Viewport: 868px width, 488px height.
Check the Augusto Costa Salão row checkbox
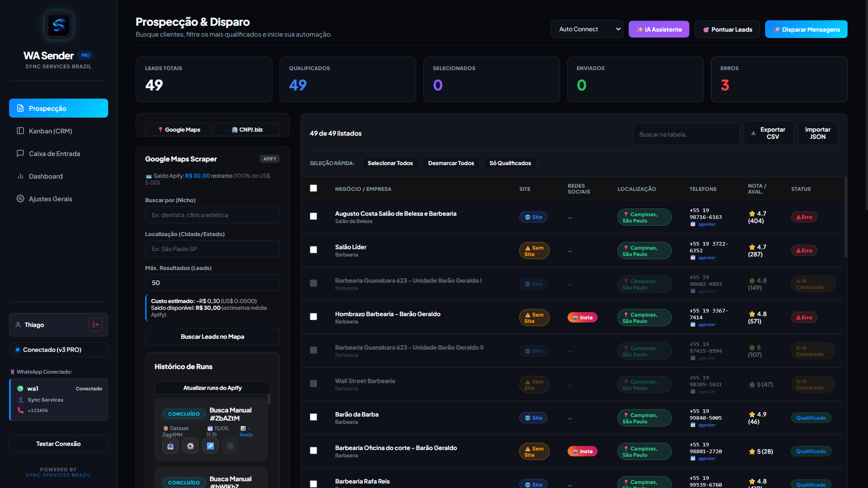[313, 216]
